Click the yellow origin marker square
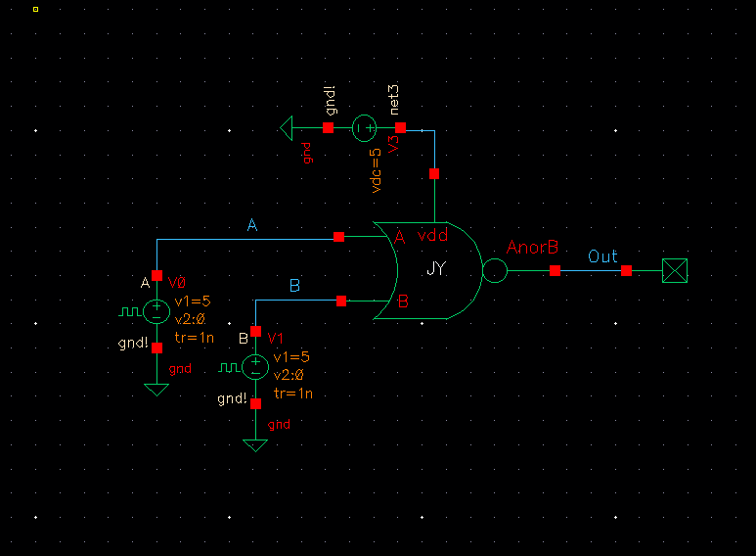Screen dimensions: 756x556 point(35,9)
